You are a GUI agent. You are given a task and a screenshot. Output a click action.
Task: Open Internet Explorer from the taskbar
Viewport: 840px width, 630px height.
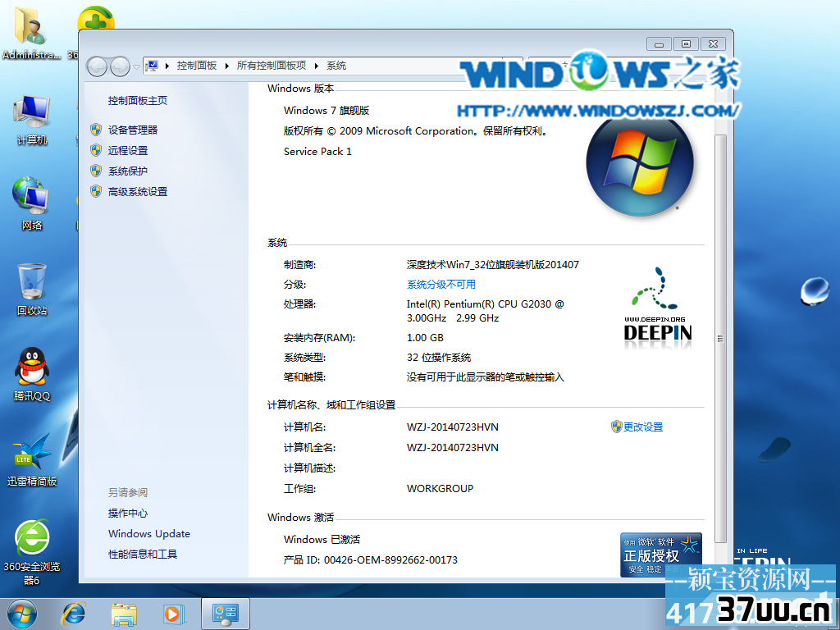click(73, 614)
